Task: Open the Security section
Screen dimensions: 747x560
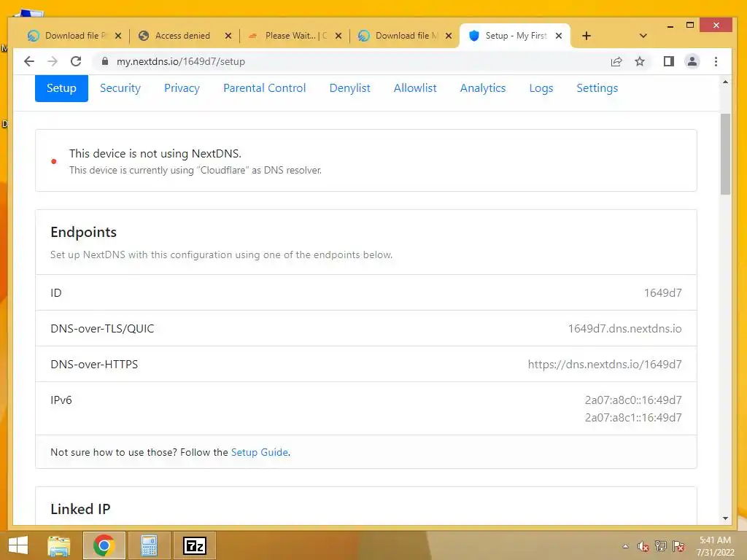Action: 120,88
